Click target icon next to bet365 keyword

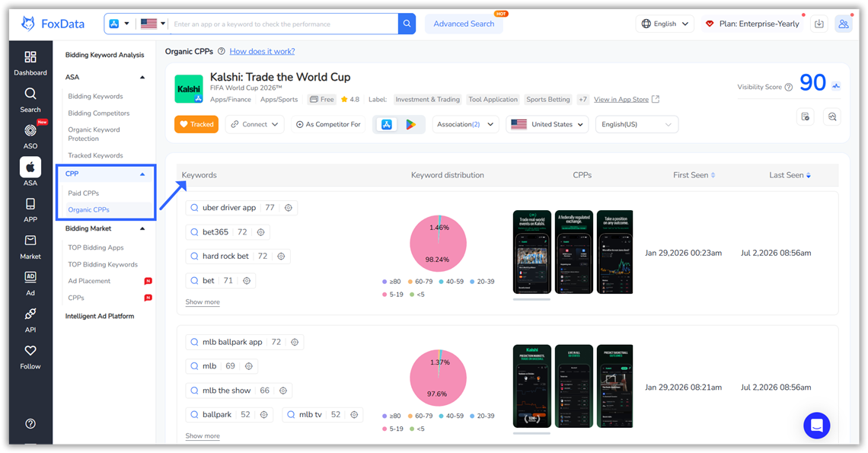[260, 232]
